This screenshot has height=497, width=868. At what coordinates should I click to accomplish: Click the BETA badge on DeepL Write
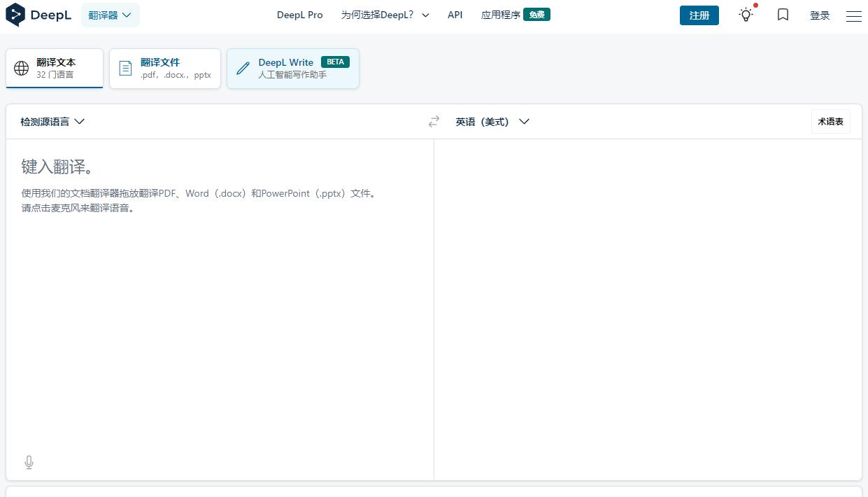[335, 62]
